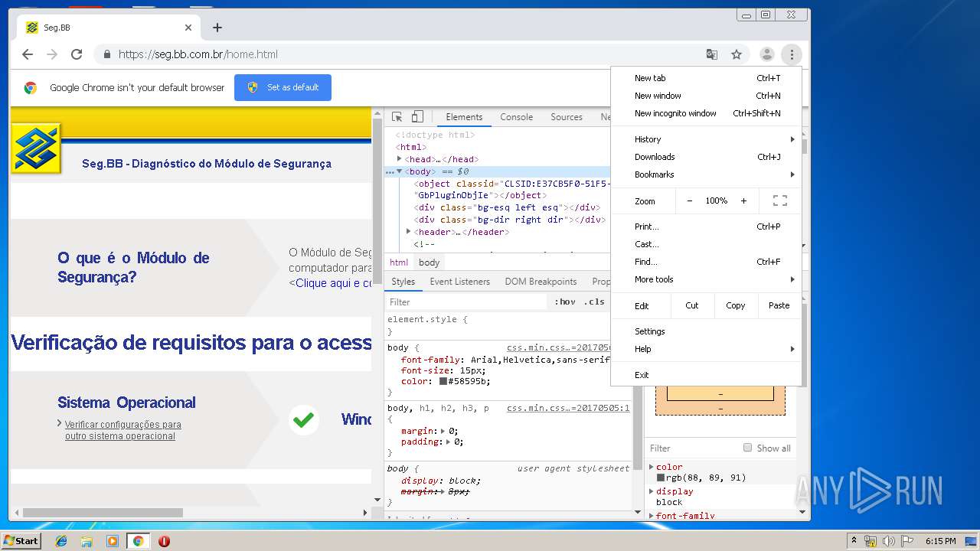This screenshot has width=980, height=551.
Task: Click the green checkmark for Sistema Operacional
Action: pos(304,419)
